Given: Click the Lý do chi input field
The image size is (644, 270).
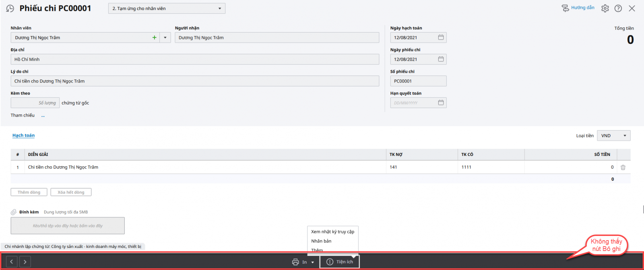Looking at the screenshot, I should pyautogui.click(x=195, y=81).
